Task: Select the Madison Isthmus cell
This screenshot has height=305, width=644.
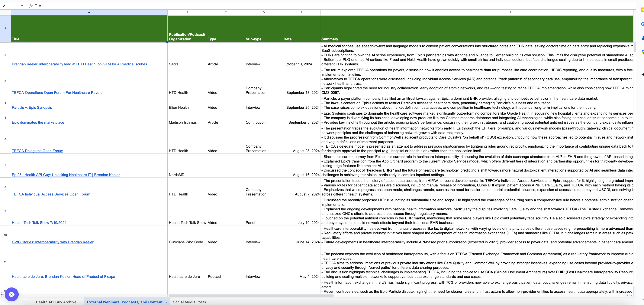Action: click(x=188, y=118)
